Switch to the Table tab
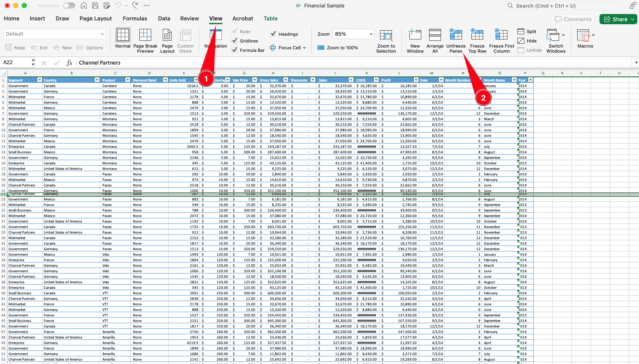 coord(270,18)
